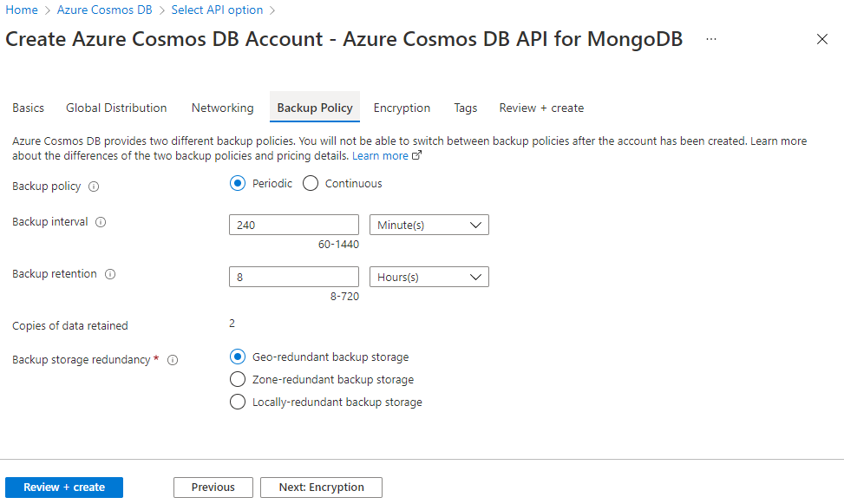Open the Backup policy info icon
Screen dimensions: 844x504
94,187
